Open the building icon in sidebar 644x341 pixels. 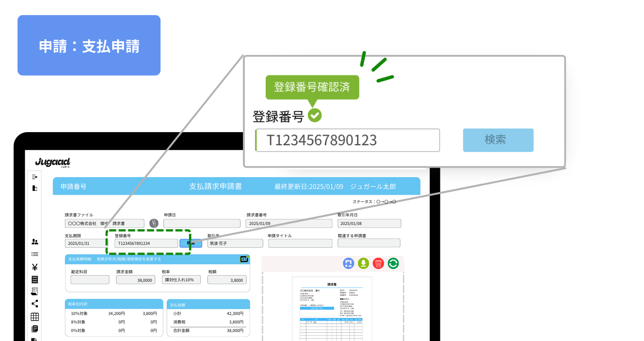[35, 188]
